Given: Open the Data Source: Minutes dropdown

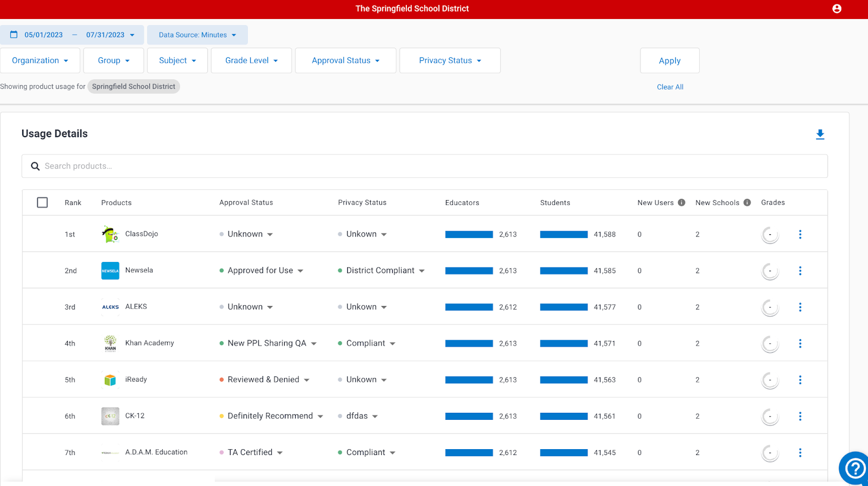Looking at the screenshot, I should (x=197, y=35).
